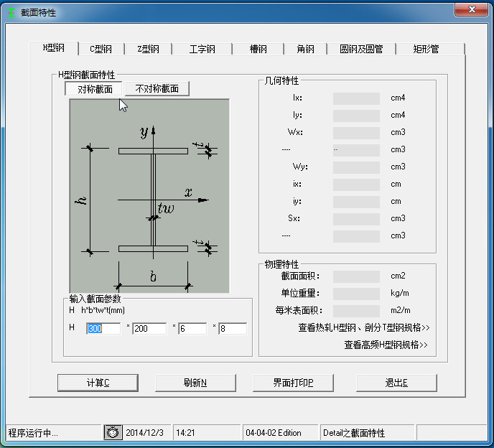Click the 刷新N button
Image resolution: width=494 pixels, height=448 pixels.
click(x=195, y=383)
